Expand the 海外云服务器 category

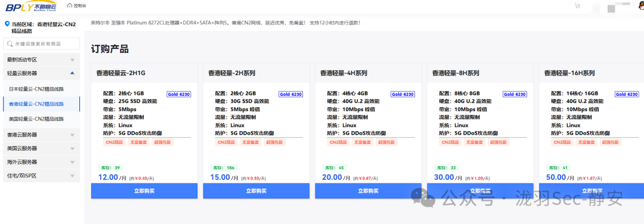click(x=41, y=161)
